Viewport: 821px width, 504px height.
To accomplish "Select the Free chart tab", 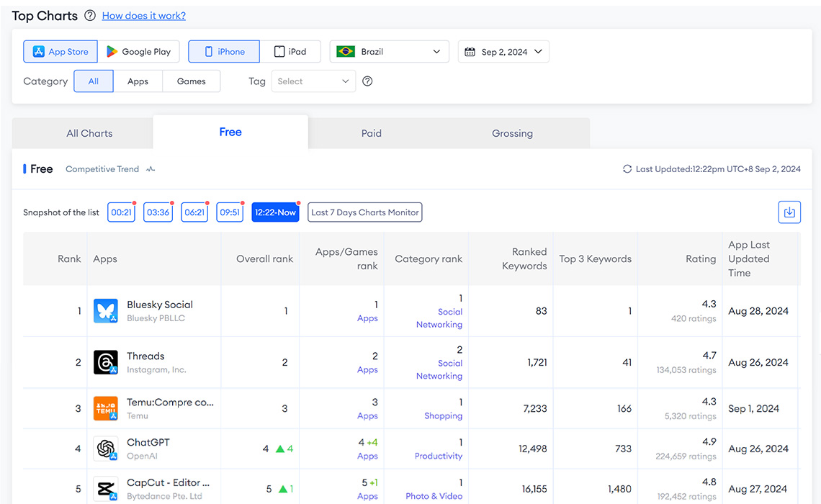I will tap(230, 132).
